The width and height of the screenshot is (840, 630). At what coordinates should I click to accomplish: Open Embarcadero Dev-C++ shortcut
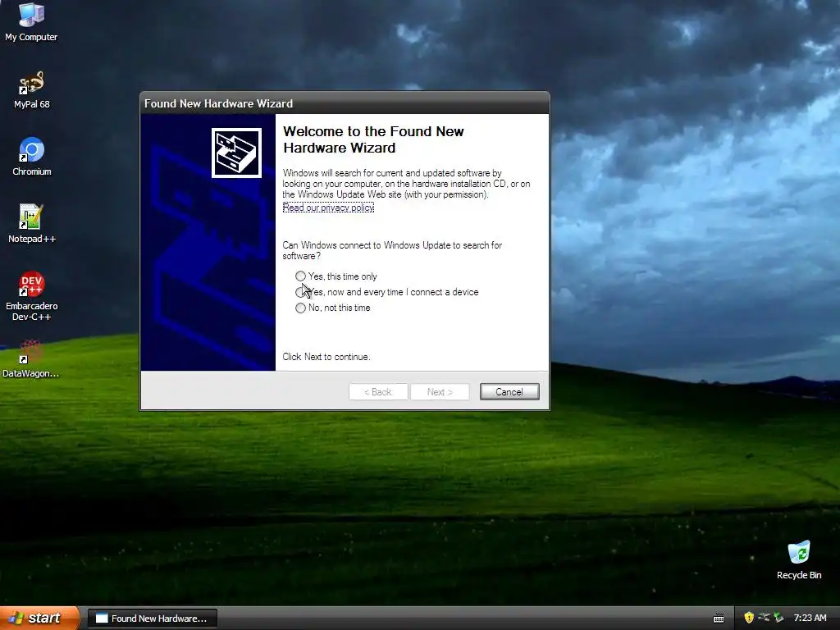click(x=32, y=295)
